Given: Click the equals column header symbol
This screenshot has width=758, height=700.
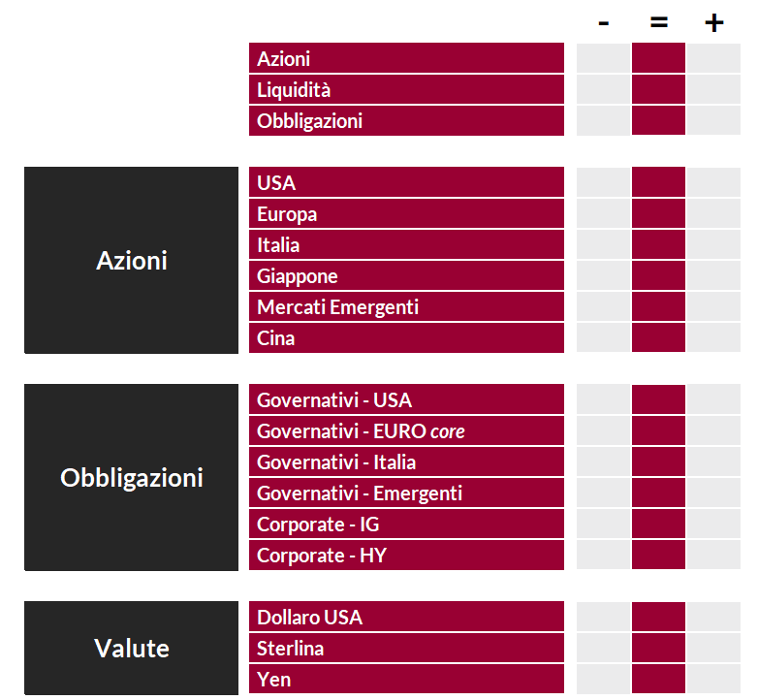Looking at the screenshot, I should tap(659, 22).
